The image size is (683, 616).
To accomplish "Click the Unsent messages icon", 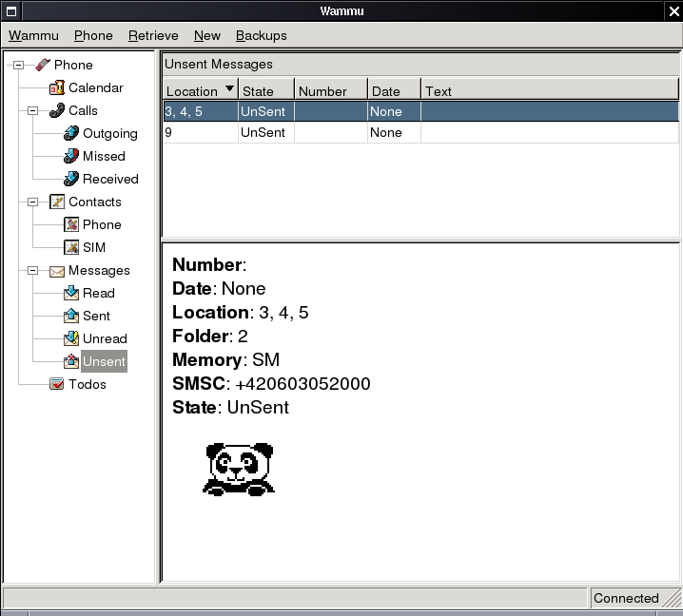I will click(x=71, y=361).
